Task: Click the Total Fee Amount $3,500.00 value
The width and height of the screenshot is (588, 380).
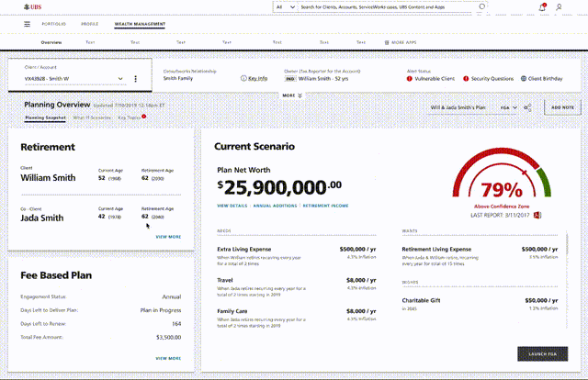Action: [x=168, y=337]
